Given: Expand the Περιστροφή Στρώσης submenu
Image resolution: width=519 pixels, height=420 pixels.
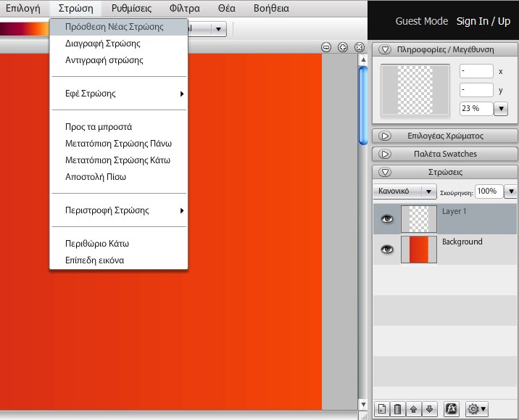Looking at the screenshot, I should [119, 210].
